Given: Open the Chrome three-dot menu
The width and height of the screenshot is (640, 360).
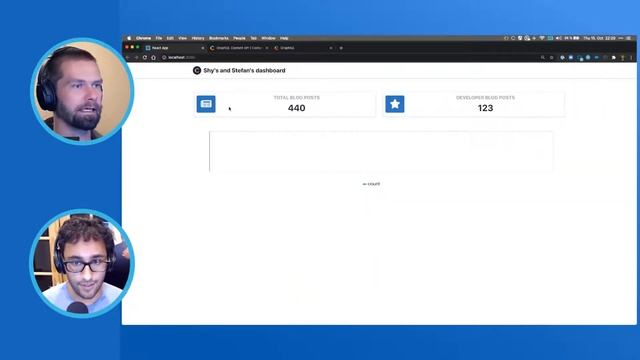Looking at the screenshot, I should [631, 58].
